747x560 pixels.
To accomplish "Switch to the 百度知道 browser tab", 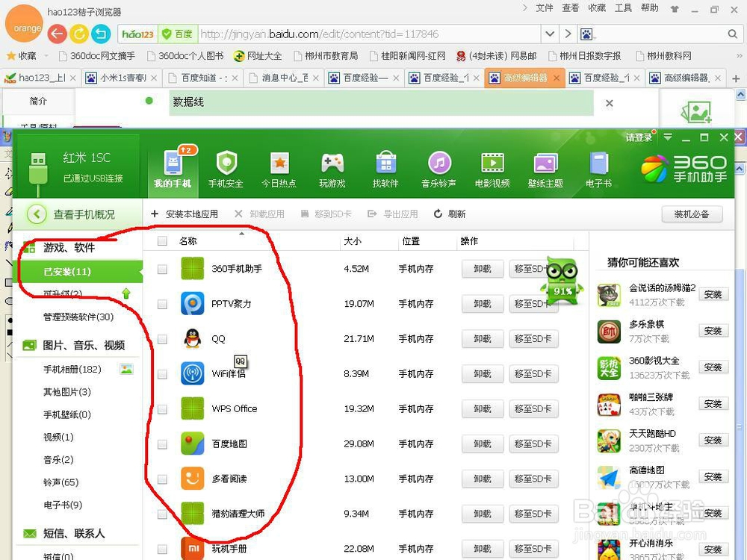I will click(x=203, y=78).
